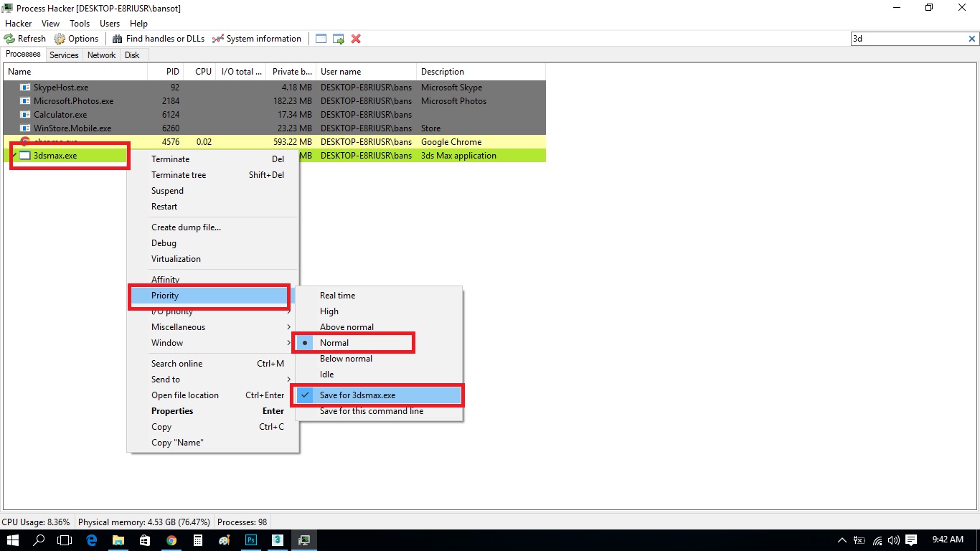Choose Restart in the context menu

[x=213, y=207]
